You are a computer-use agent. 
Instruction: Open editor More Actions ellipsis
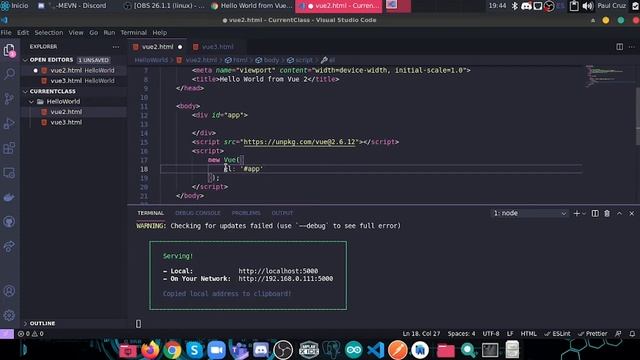click(x=632, y=47)
